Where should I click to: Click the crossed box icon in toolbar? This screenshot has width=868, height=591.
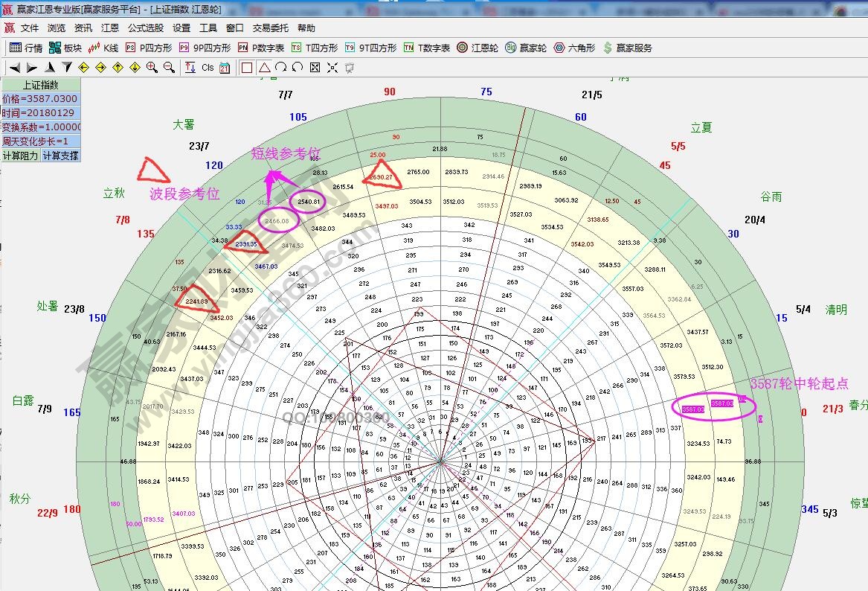(315, 68)
